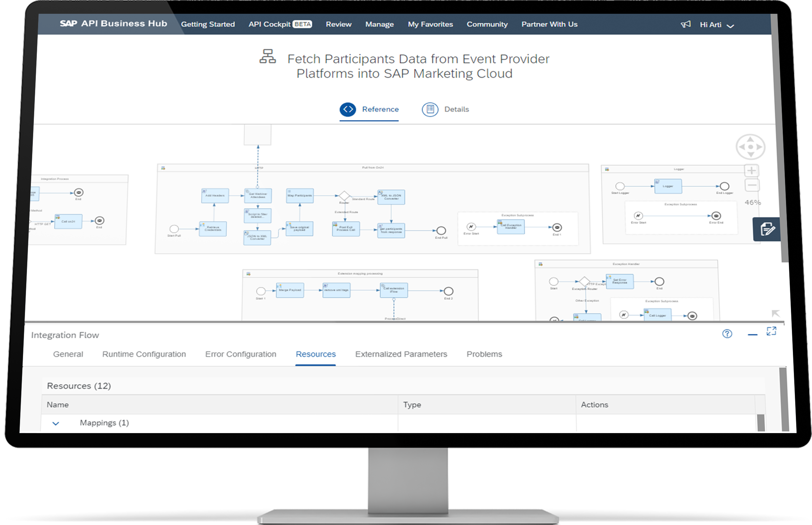Select the Details document icon
812x525 pixels.
(430, 110)
